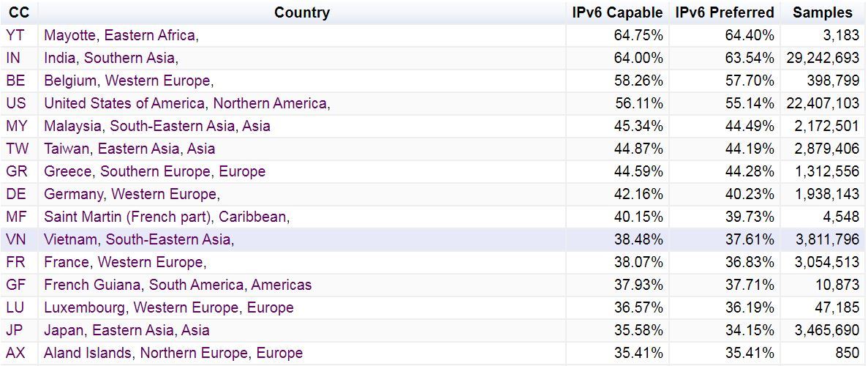The width and height of the screenshot is (868, 366).
Task: Open the TW country code link
Action: point(18,149)
